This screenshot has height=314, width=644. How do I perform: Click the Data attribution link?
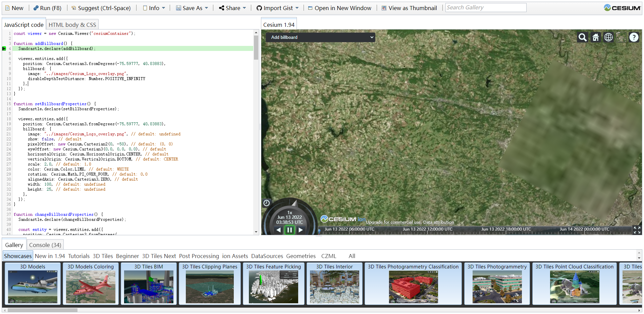click(438, 222)
